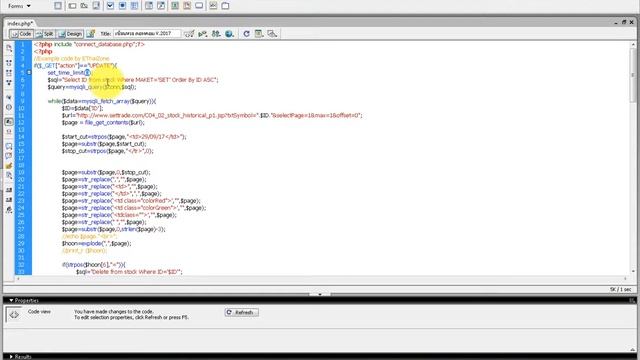Click Outdent Code coding icon
The image size is (640, 360).
pos(9,200)
